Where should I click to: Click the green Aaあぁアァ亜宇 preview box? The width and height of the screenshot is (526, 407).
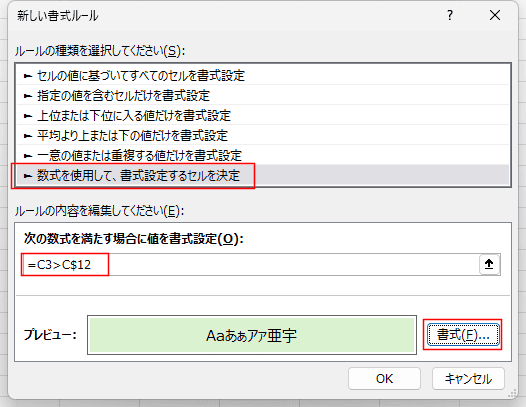click(252, 335)
